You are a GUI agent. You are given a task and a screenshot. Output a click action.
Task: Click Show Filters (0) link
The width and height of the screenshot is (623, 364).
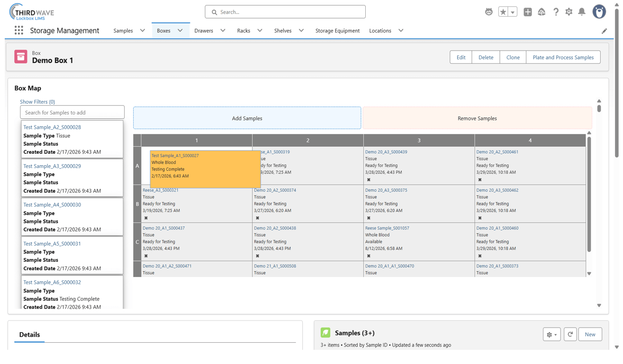pos(37,102)
